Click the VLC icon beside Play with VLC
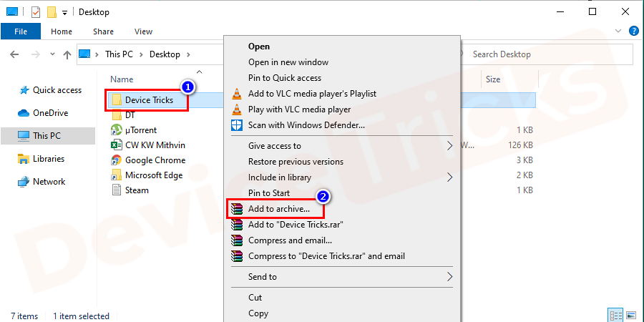The height and width of the screenshot is (322, 644). pyautogui.click(x=237, y=109)
